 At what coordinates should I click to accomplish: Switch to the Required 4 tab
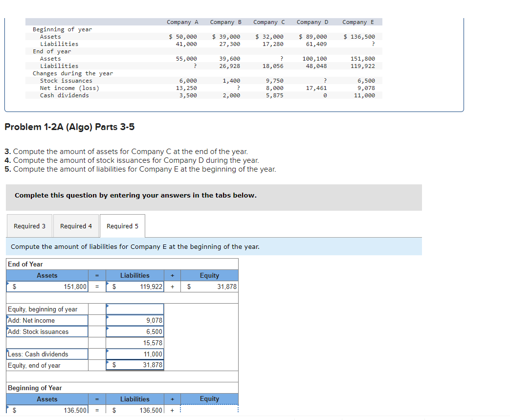[x=76, y=226]
